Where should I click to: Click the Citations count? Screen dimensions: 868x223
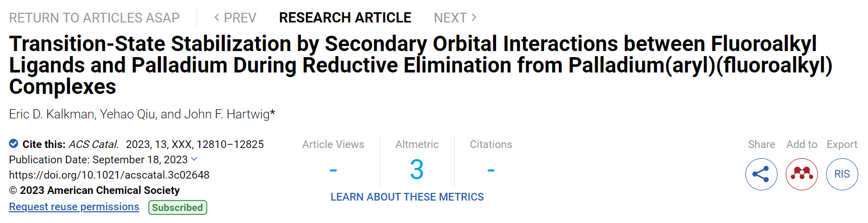click(491, 170)
